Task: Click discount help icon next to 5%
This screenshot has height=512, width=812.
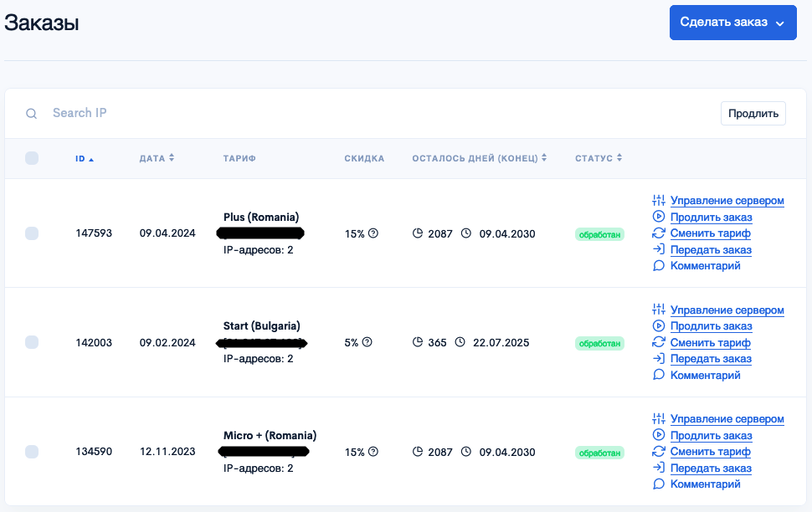Action: [367, 342]
